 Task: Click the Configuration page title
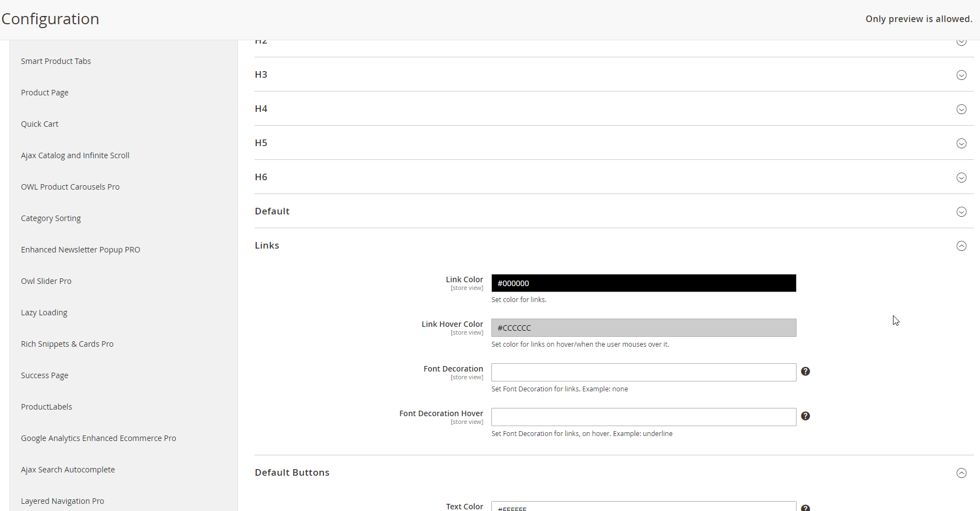(50, 19)
